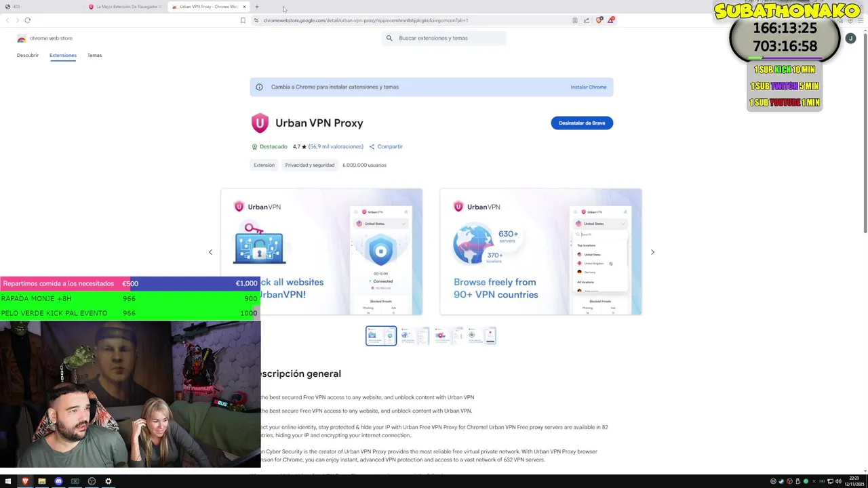This screenshot has width=868, height=488.
Task: Click the Instalar Chrome link
Action: (x=589, y=87)
